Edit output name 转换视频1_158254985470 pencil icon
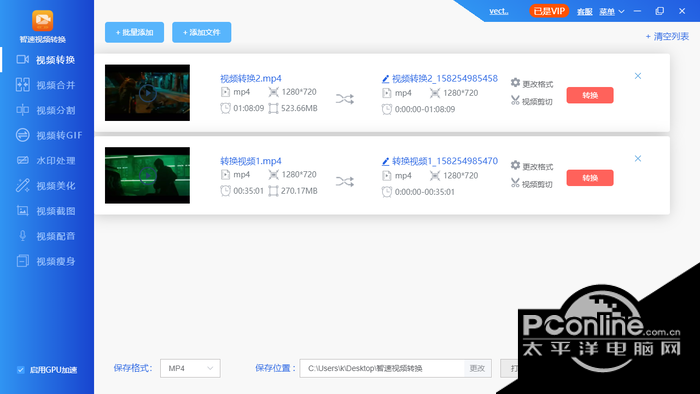 point(386,162)
